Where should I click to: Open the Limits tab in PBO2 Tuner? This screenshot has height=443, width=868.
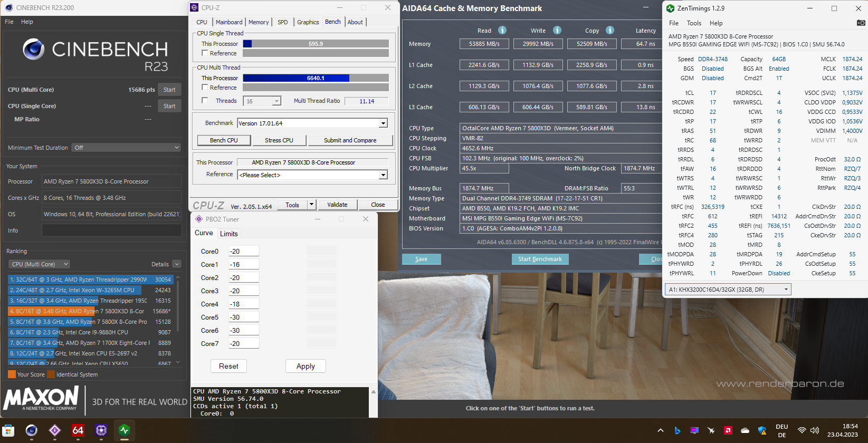tap(228, 234)
